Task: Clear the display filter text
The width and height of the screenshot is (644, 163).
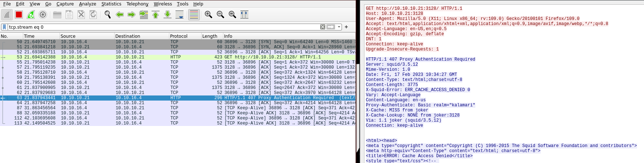Action: [322, 27]
